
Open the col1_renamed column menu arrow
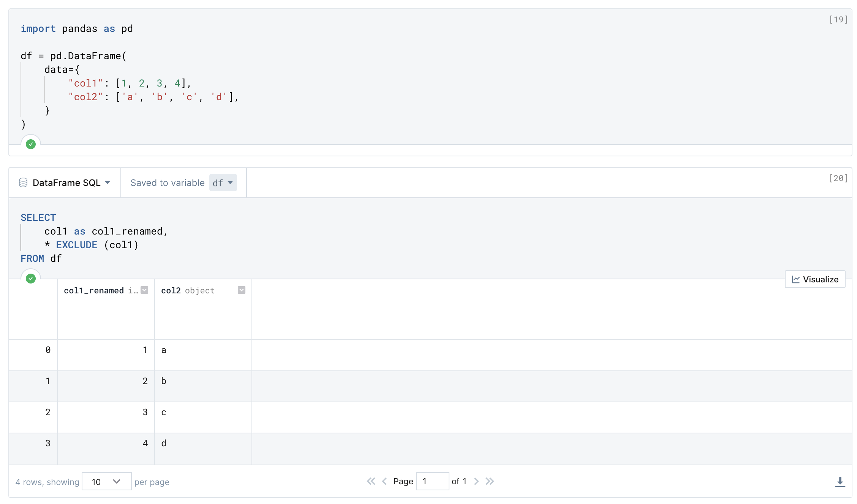click(144, 290)
